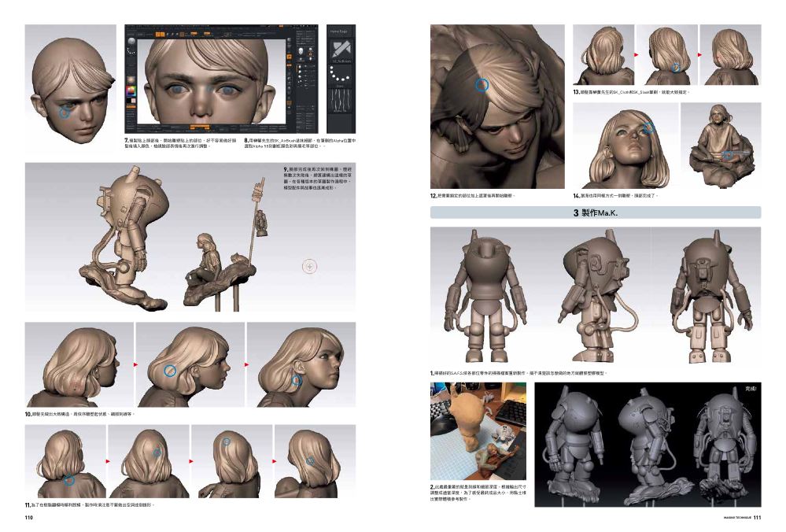Click the plus crosshair circle near the step 9 figures
This screenshot has height=532, width=786.
(x=310, y=267)
